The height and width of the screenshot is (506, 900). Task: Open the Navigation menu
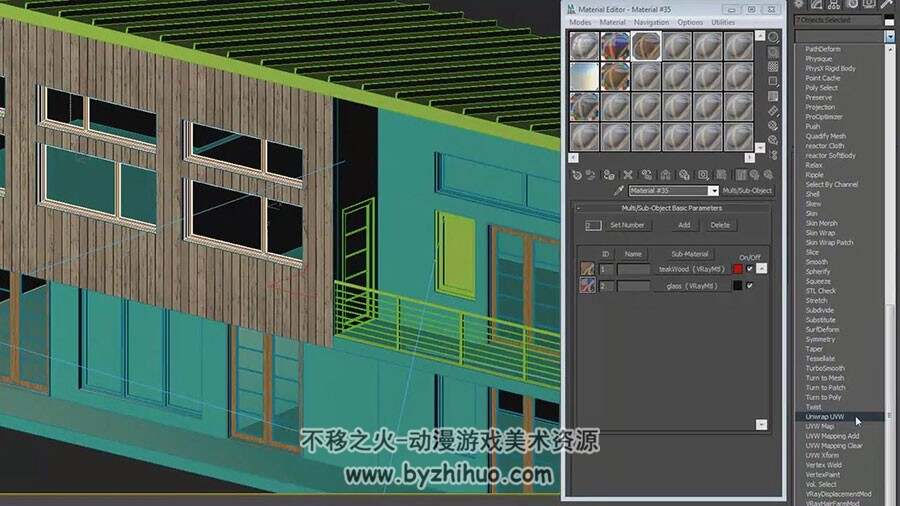click(x=651, y=22)
